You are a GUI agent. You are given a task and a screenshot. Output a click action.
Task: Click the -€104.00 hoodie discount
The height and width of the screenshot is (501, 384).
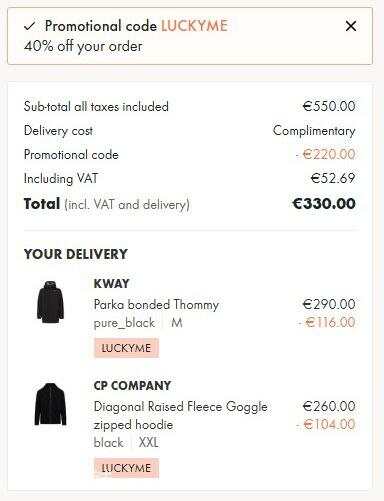[x=326, y=424]
